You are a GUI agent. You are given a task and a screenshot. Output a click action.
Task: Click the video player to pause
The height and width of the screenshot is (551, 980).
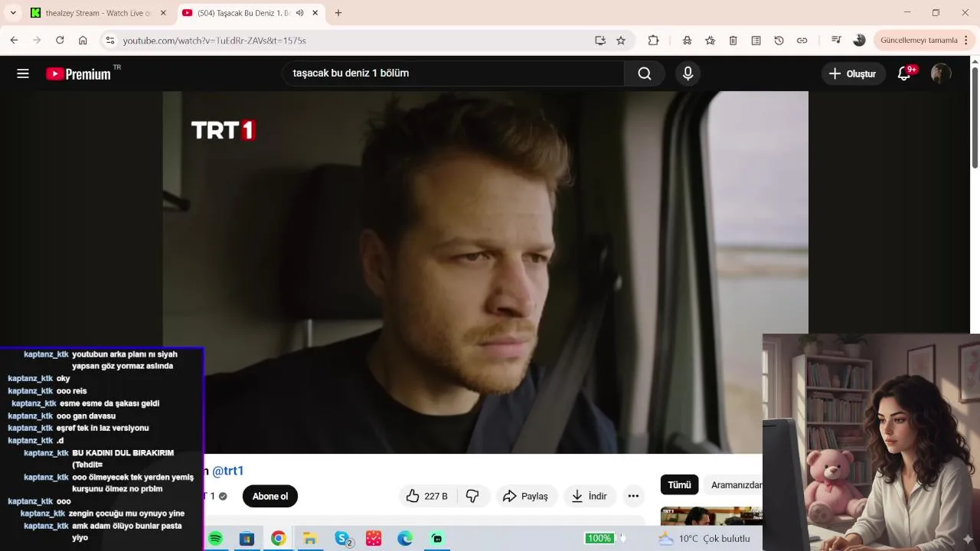click(485, 272)
